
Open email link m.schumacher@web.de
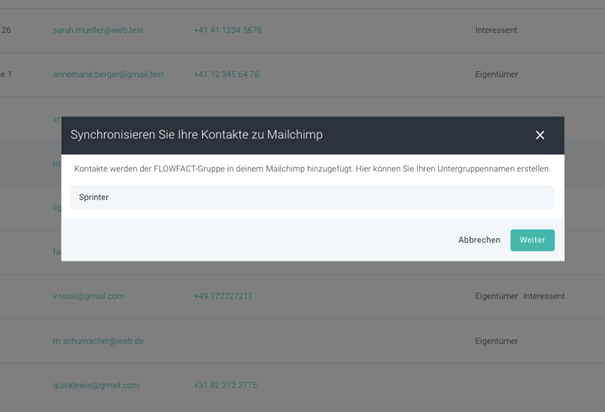coord(98,341)
